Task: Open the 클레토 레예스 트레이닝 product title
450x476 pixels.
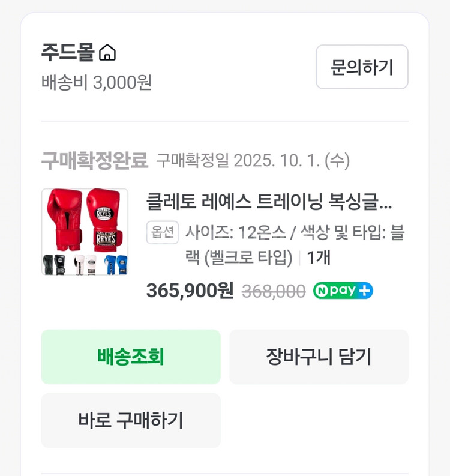Action: click(269, 202)
